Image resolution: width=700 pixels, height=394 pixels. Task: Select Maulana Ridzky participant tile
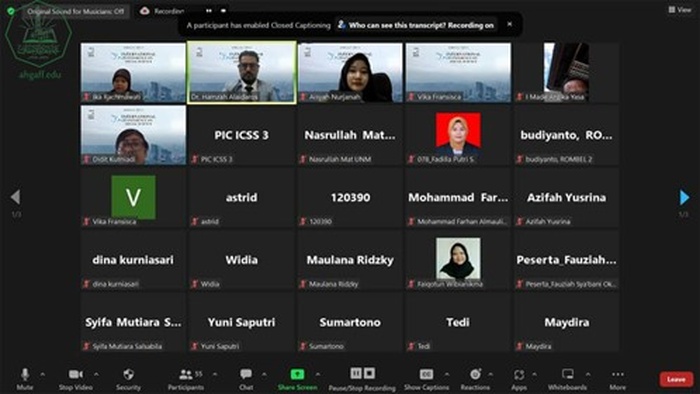350,260
